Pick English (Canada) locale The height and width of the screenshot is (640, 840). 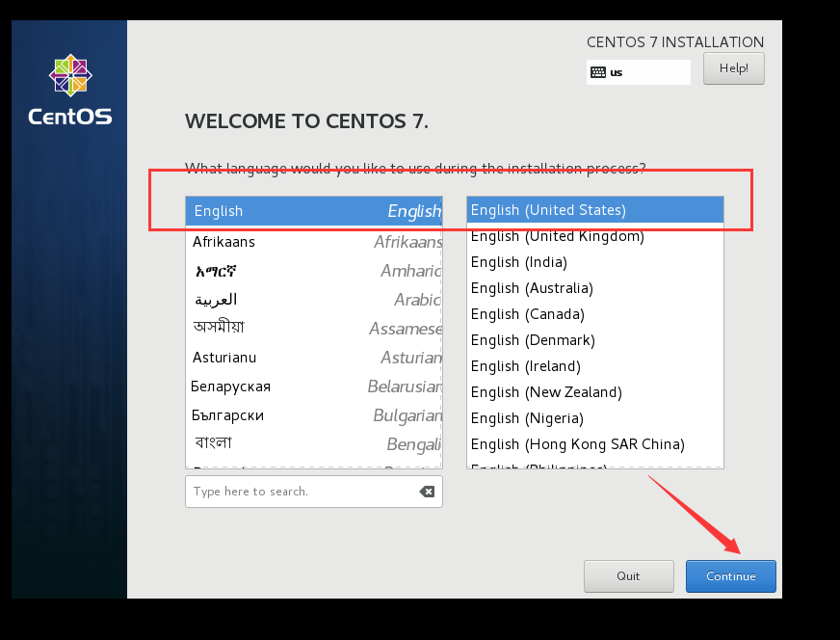pyautogui.click(x=595, y=314)
